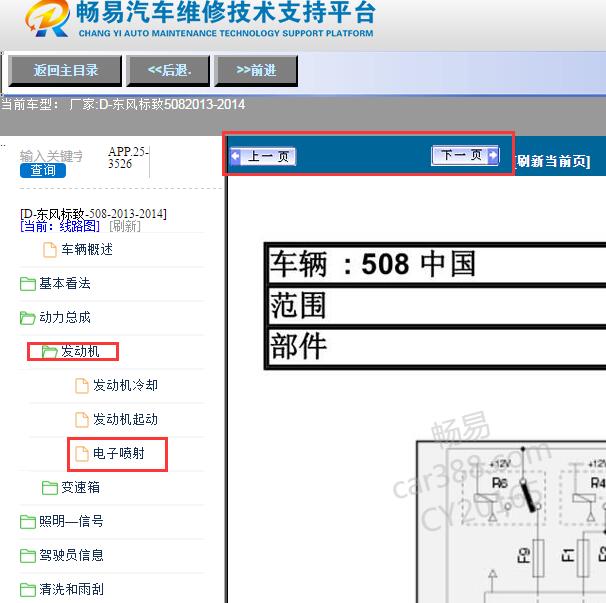The image size is (606, 603).
Task: Open the previous page with 上一页
Action: point(263,157)
